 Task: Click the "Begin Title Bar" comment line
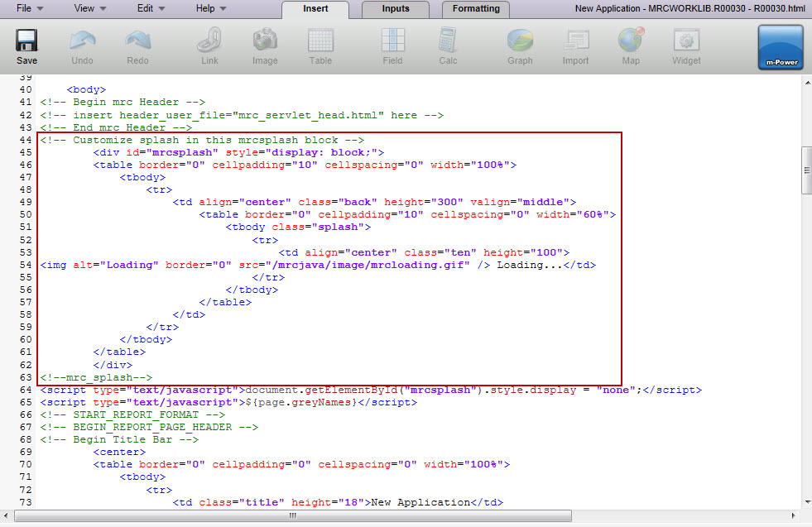(119, 439)
